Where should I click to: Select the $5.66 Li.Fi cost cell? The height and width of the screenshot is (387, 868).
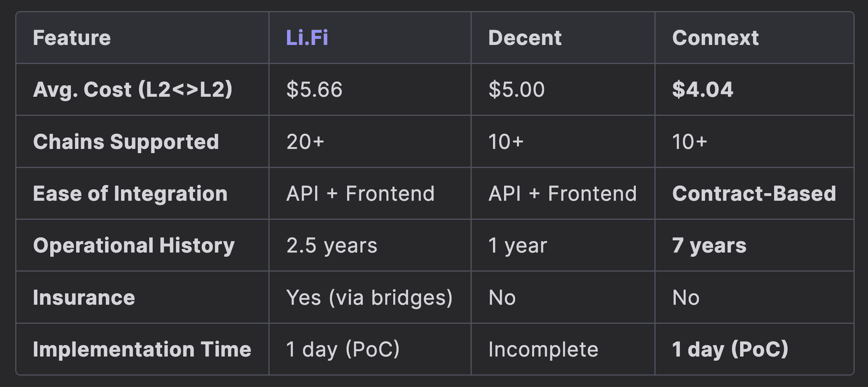pyautogui.click(x=314, y=90)
